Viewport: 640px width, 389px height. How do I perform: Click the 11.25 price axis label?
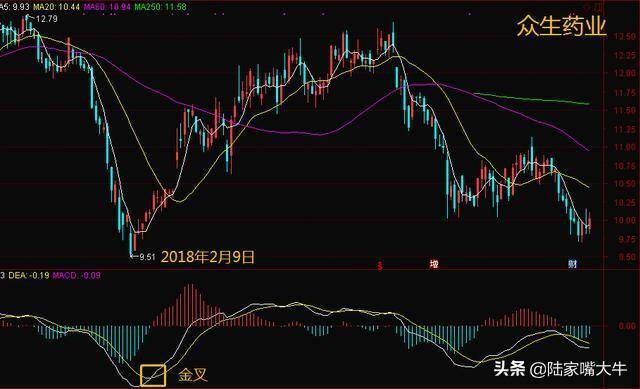[x=625, y=129]
